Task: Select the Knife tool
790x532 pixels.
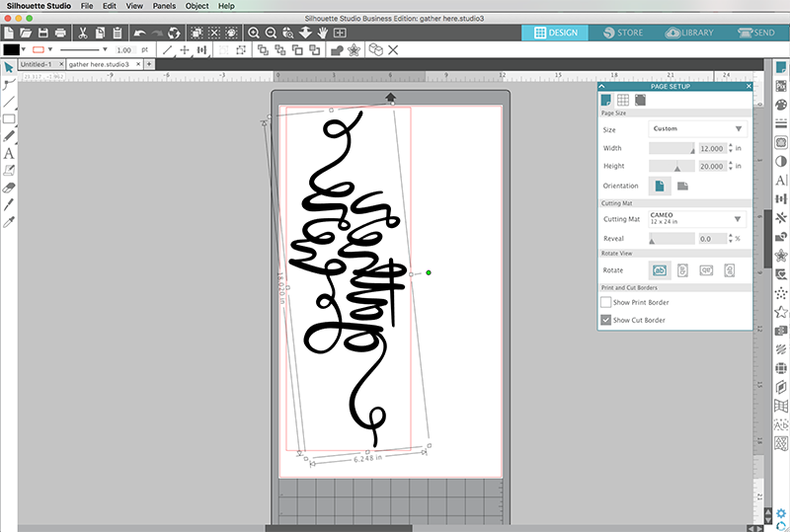Action: [9, 204]
